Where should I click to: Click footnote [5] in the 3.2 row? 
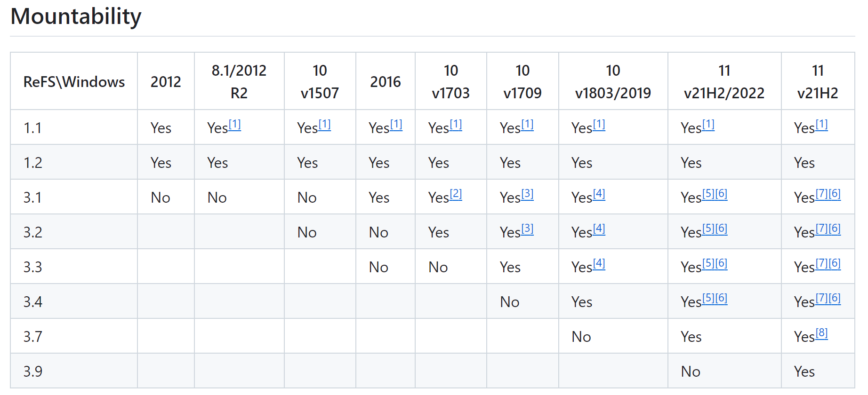coord(708,229)
